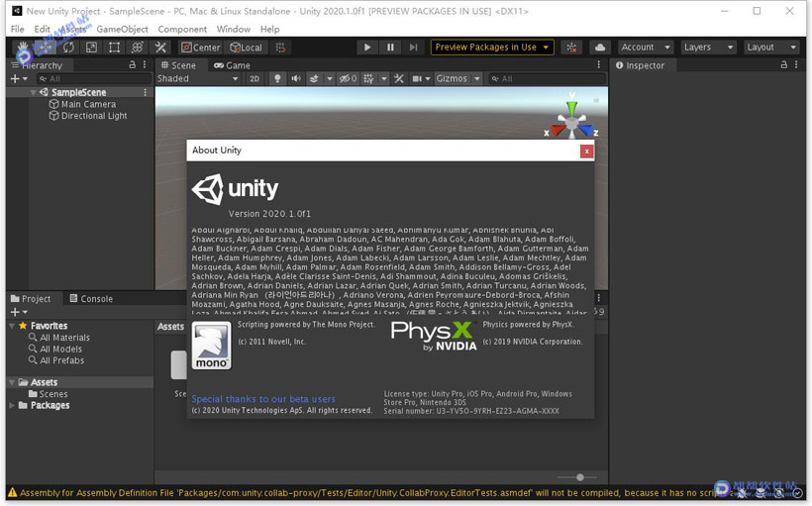This screenshot has height=506, width=812.
Task: Toggle scene effects icon
Action: click(x=314, y=79)
